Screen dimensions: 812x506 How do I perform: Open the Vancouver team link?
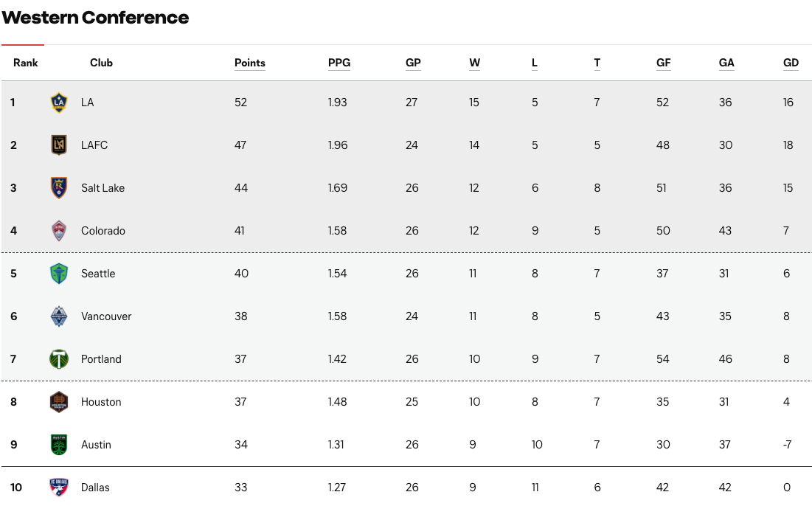106,316
